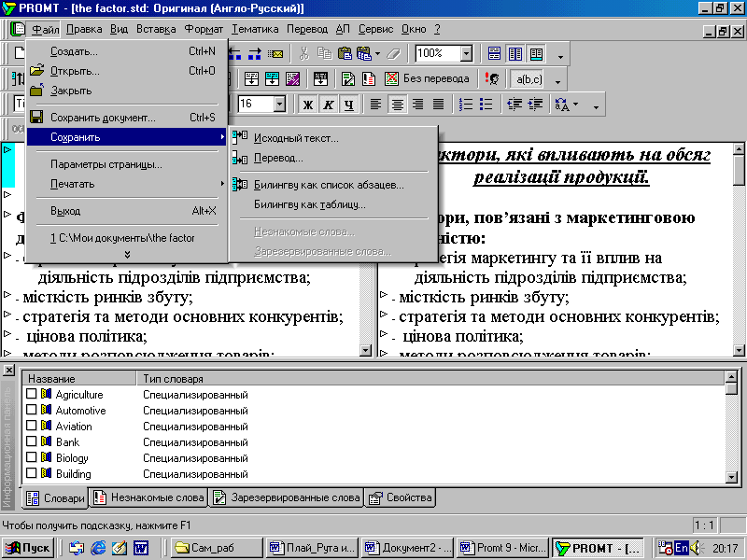
Task: Click the Пуск start button
Action: (x=28, y=548)
